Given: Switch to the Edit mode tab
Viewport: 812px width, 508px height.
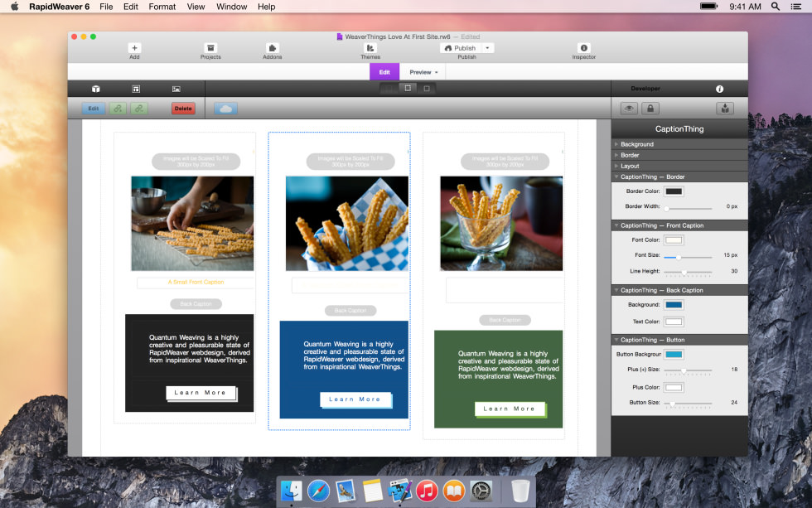Looking at the screenshot, I should coord(384,72).
